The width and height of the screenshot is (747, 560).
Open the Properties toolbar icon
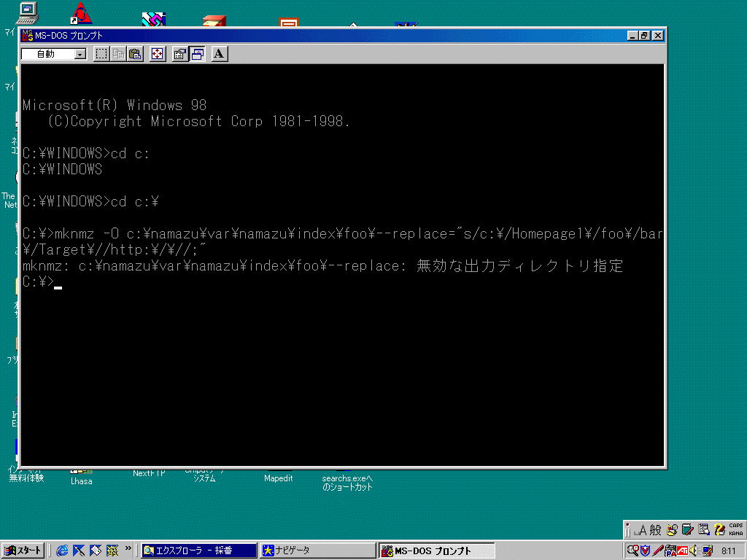point(180,54)
